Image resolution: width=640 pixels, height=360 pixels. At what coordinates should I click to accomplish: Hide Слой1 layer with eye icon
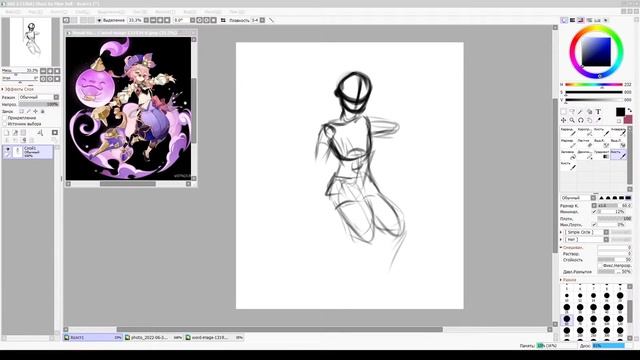point(7,149)
